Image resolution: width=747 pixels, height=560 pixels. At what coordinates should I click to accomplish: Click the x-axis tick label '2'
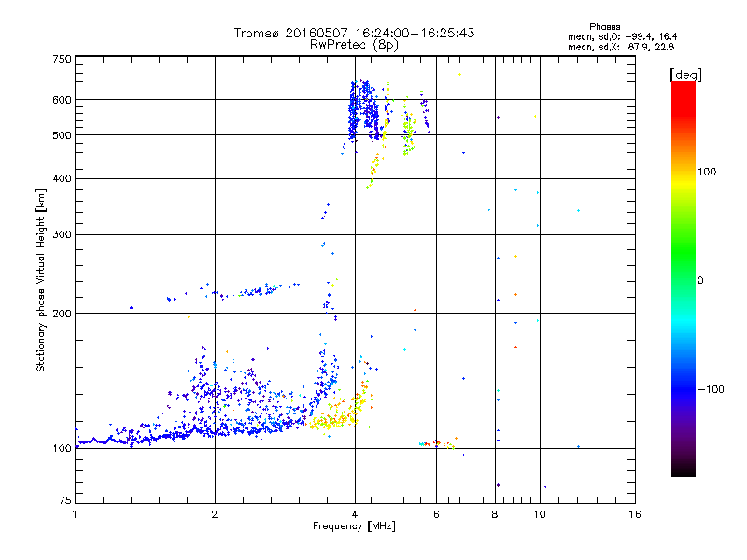[215, 514]
